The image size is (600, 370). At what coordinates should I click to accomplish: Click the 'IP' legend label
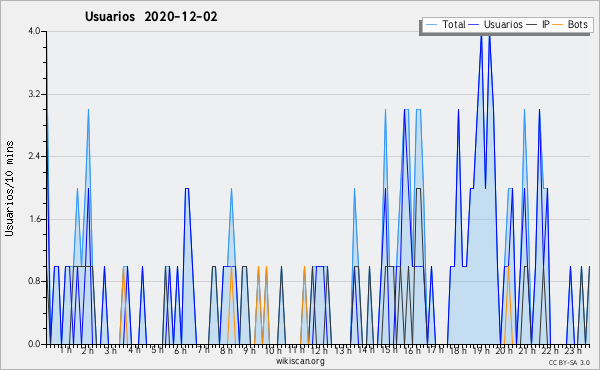546,24
